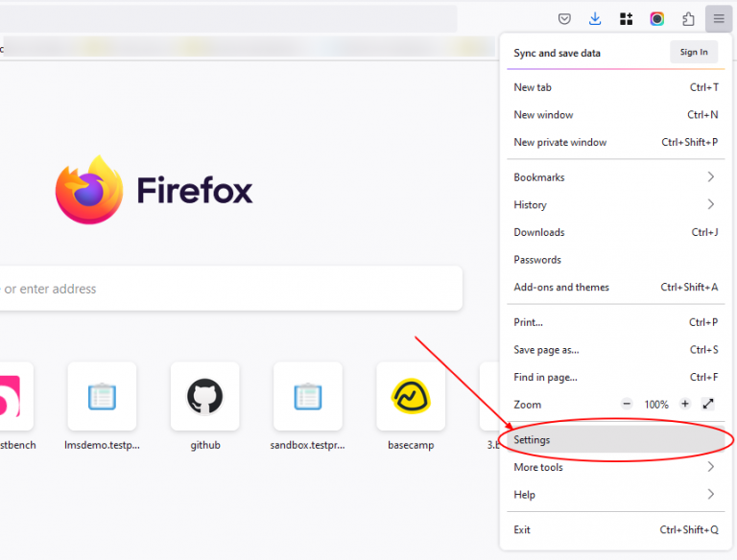Viewport: 737px width, 560px height.
Task: Click the colorful circular extension icon
Action: 657,19
